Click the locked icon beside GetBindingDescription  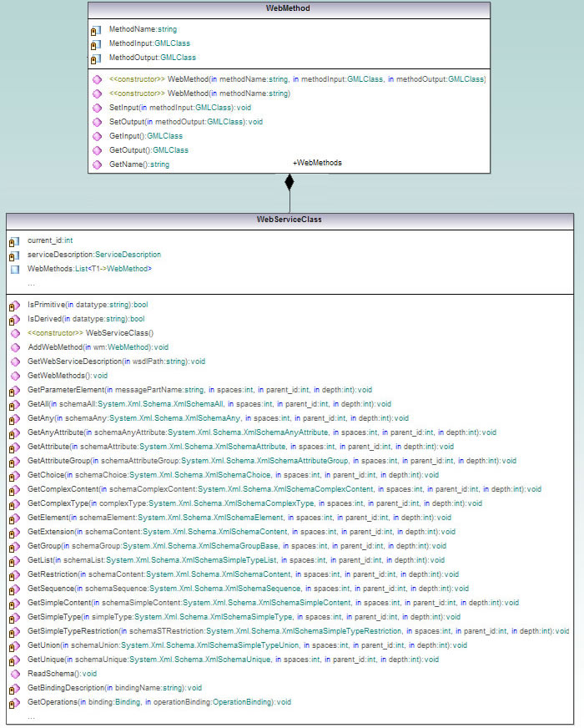[x=14, y=689]
